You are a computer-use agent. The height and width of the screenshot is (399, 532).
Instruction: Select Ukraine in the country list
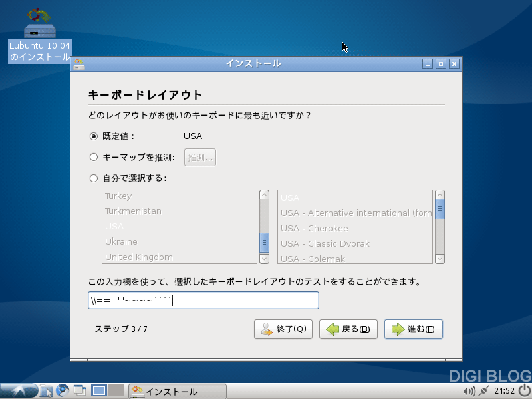click(x=180, y=241)
